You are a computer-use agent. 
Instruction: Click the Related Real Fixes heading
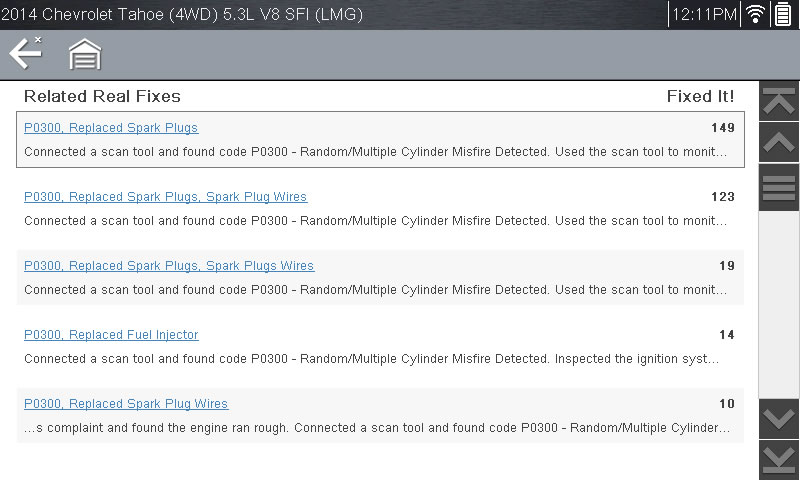pos(102,97)
